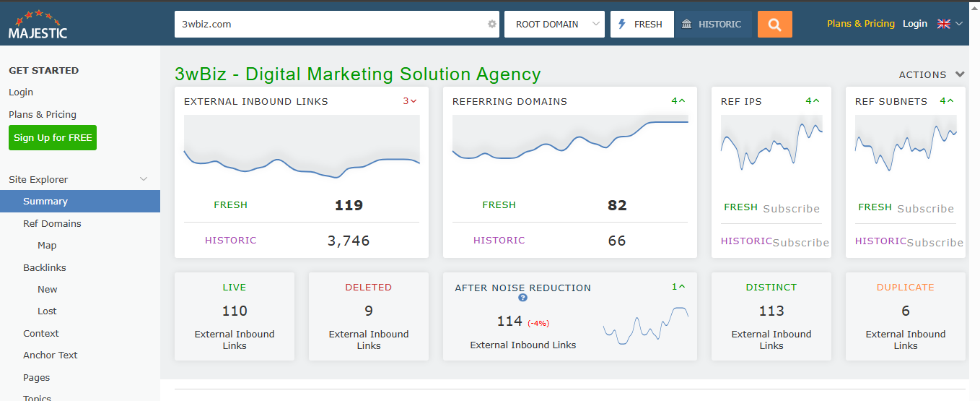This screenshot has width=980, height=401.
Task: Open Anchor Text in the sidebar
Action: pos(51,355)
